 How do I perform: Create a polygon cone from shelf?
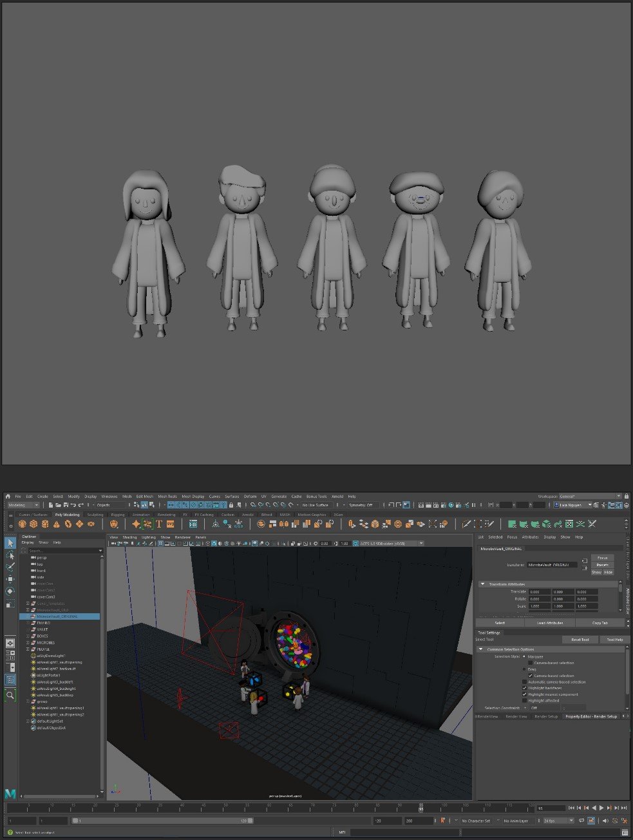(57, 524)
